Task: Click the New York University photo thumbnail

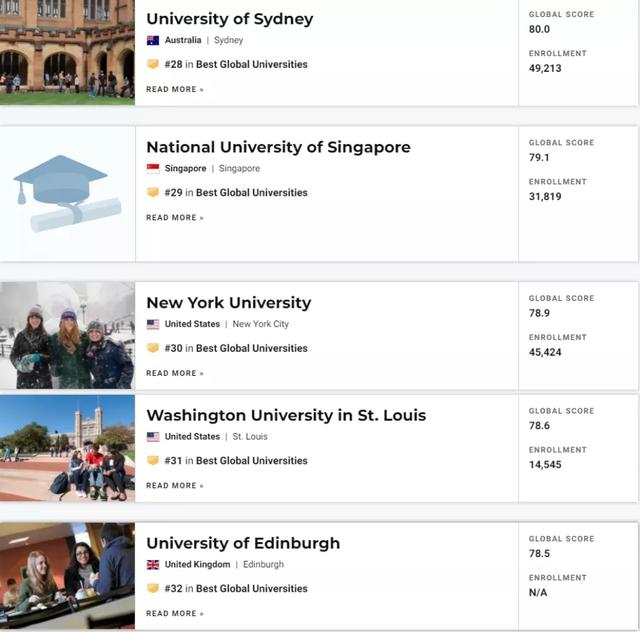Action: coord(67,335)
